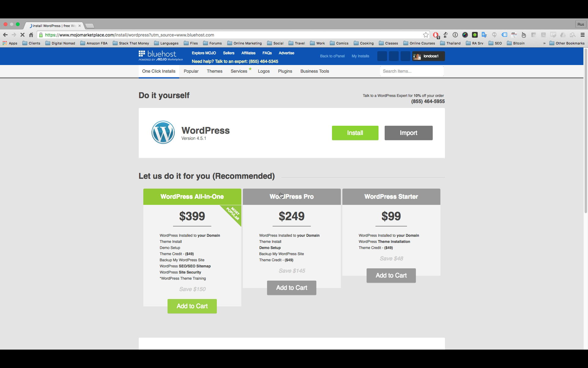Click Import button for WordPress
Viewport: 588px width, 368px height.
tap(409, 133)
